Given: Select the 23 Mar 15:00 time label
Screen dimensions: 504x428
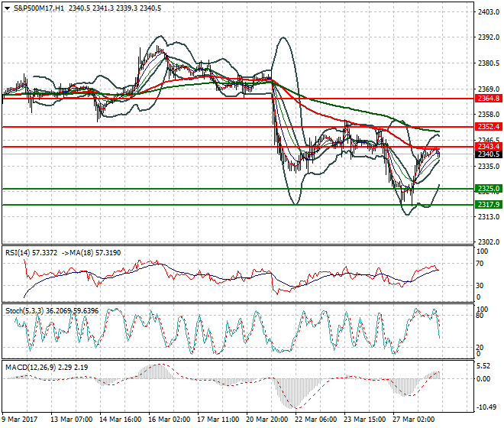Looking at the screenshot, I should (x=364, y=420).
